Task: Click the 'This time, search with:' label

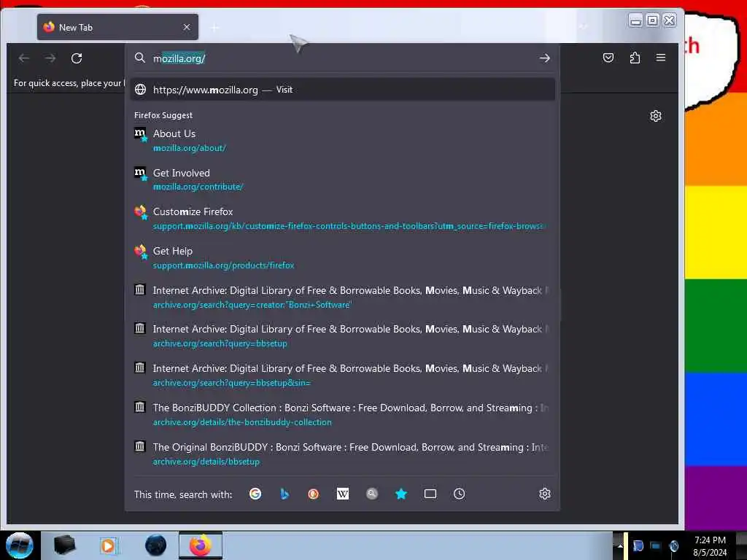Action: (x=183, y=494)
